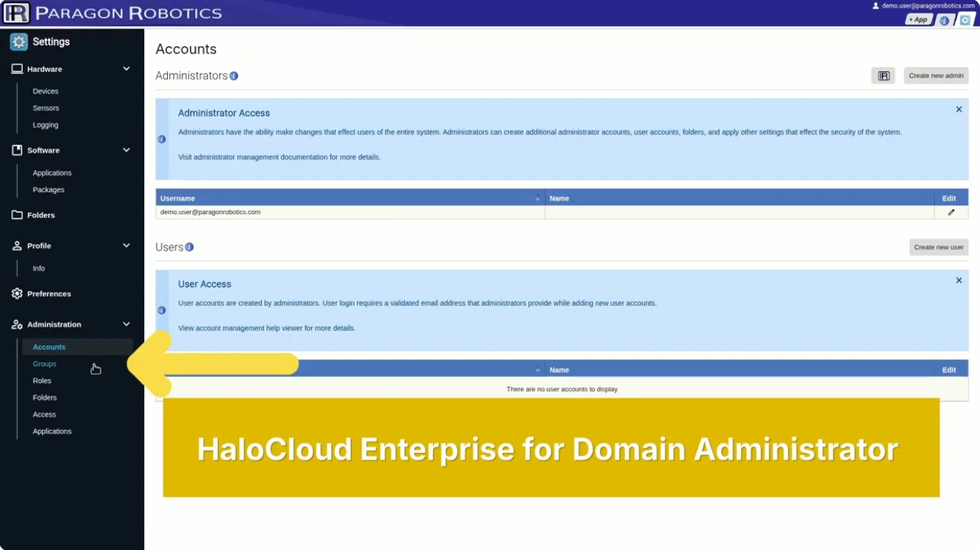Click the pencil edit icon for demo.user
The height and width of the screenshot is (550, 980).
coord(951,212)
